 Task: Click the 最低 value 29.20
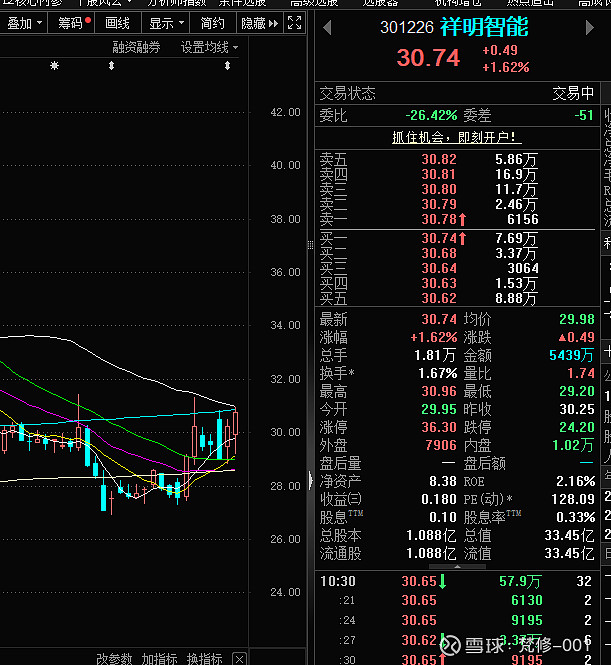577,391
